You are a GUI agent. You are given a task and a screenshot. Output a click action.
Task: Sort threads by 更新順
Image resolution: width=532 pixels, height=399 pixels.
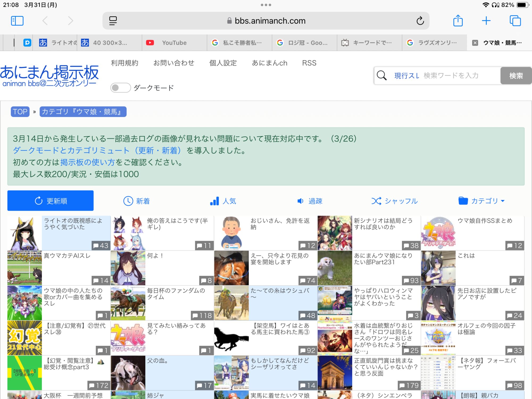point(51,201)
